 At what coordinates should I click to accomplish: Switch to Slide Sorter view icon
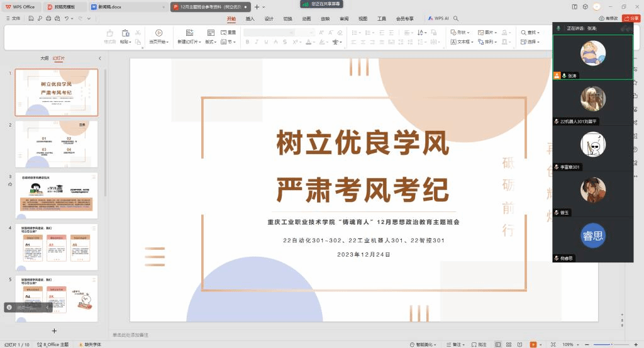(x=509, y=344)
